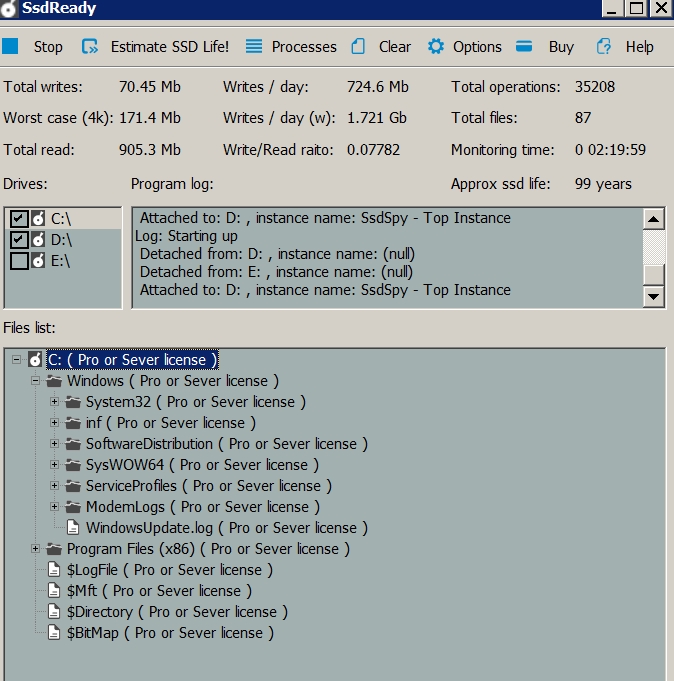Click the Windows folder icon
674x681 pixels.
pos(54,381)
